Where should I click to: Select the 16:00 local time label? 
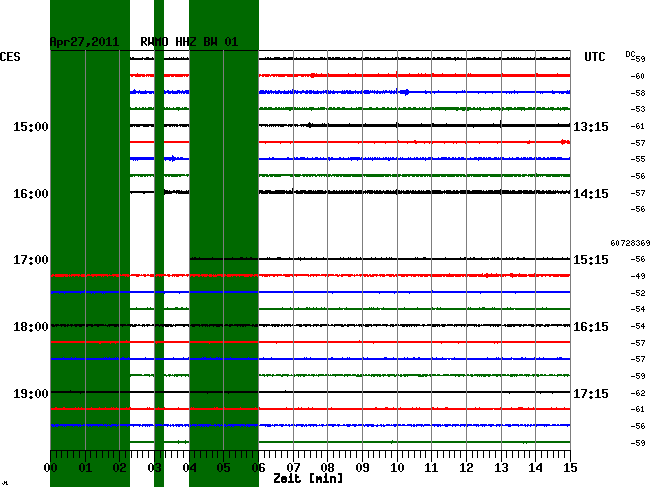pyautogui.click(x=31, y=194)
